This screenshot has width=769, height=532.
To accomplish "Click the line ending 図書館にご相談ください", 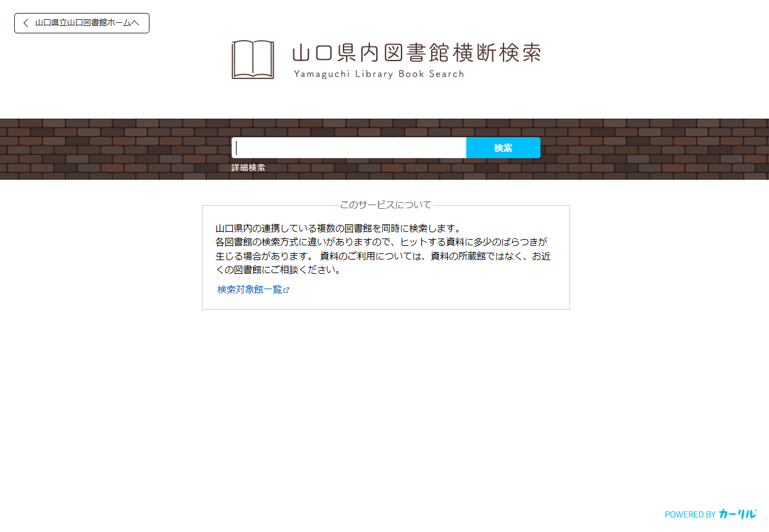I will [278, 270].
